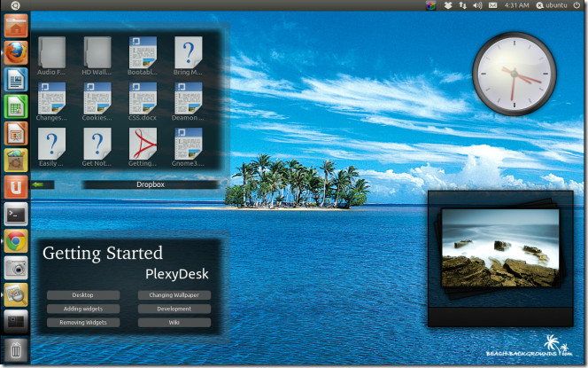Open the 4:31 AM clock menu
This screenshot has width=588, height=368.
pyautogui.click(x=516, y=5)
